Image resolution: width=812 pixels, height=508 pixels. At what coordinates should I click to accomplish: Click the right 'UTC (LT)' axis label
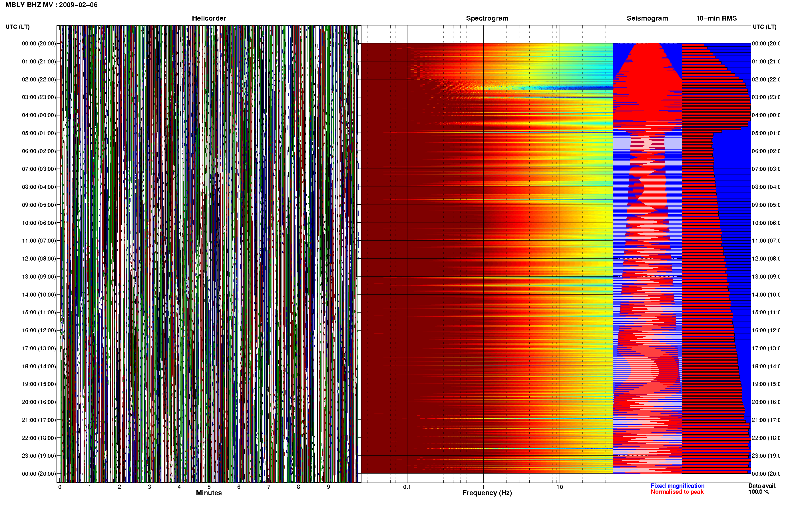point(764,27)
